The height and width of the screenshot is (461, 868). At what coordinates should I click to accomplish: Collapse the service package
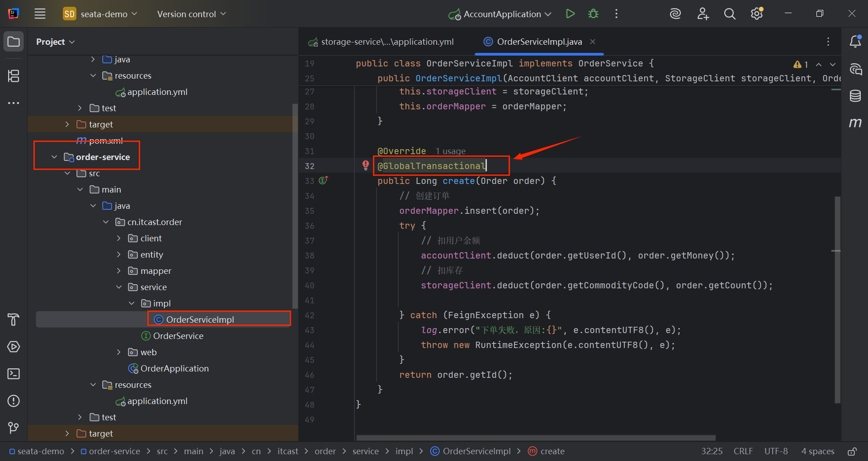119,287
